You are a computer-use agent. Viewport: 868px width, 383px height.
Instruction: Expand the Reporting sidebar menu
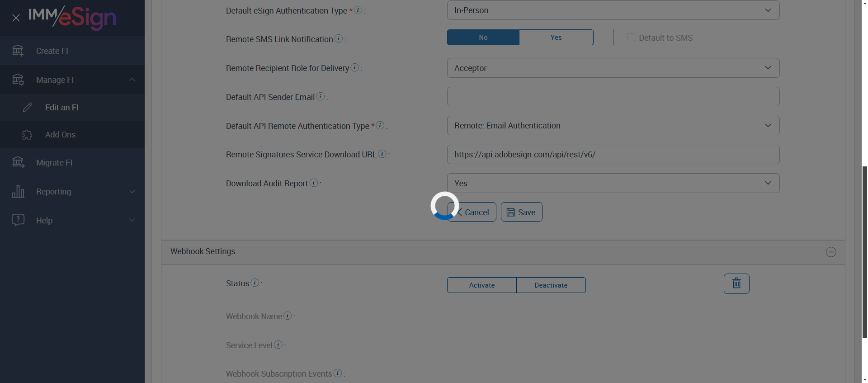click(132, 192)
